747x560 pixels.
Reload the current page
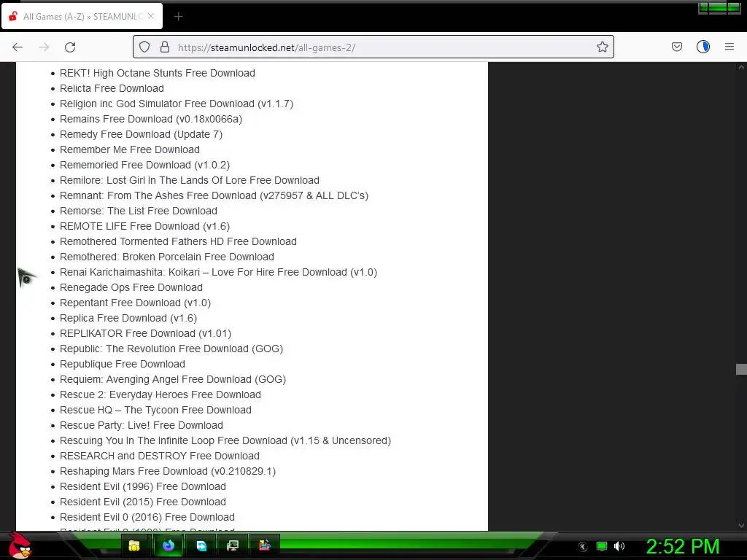coord(70,47)
